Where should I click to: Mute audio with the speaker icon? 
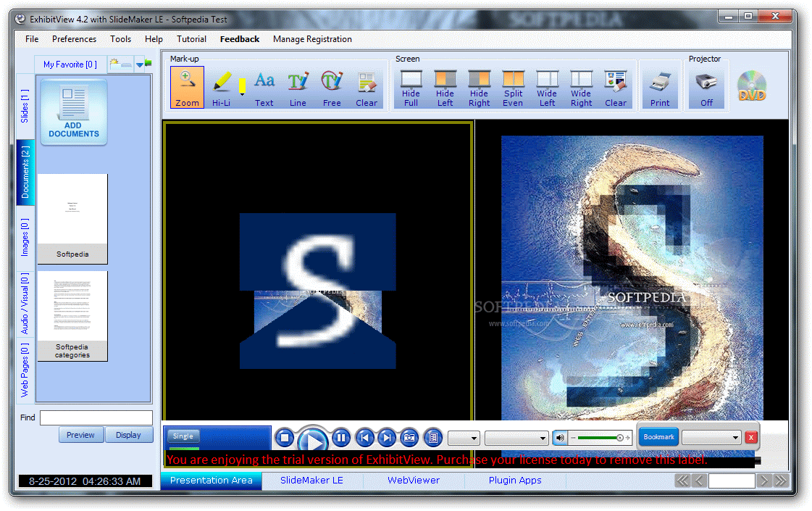(560, 438)
